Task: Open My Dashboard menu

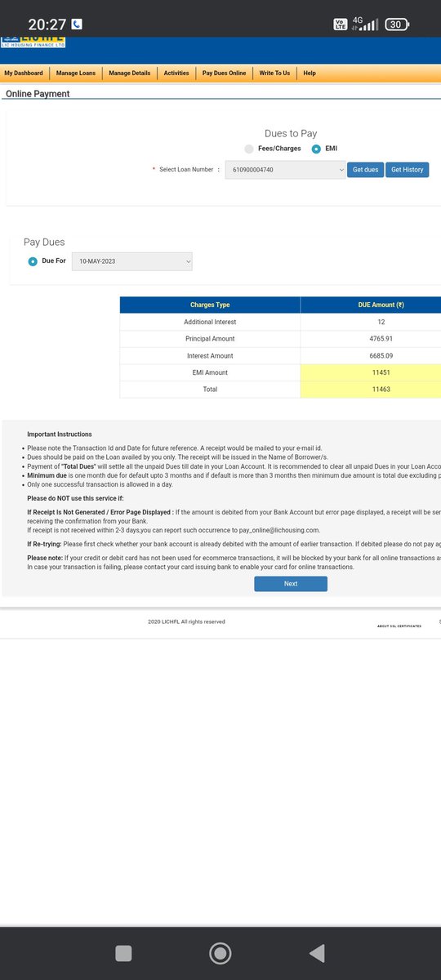Action: click(x=24, y=73)
